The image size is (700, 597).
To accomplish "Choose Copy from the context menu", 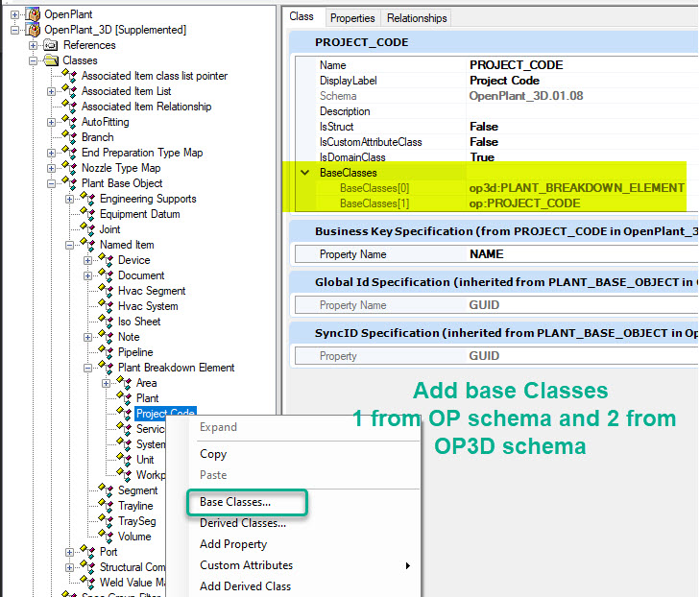I will tap(213, 454).
